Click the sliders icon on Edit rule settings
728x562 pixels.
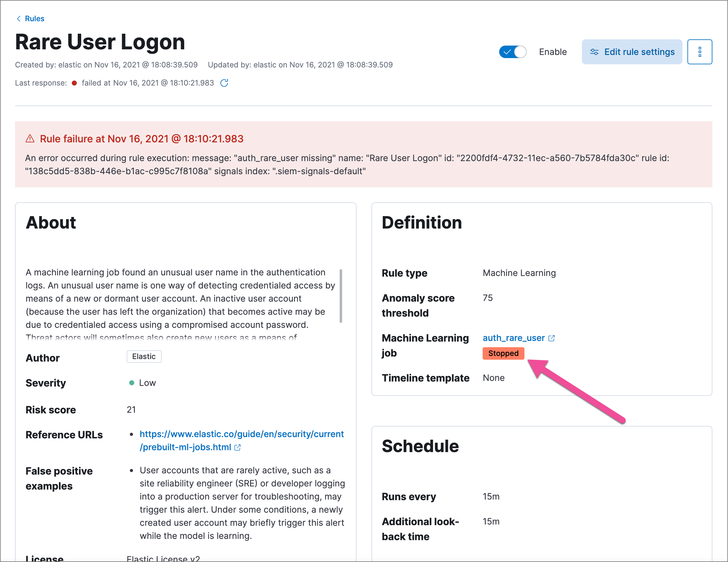pyautogui.click(x=595, y=52)
